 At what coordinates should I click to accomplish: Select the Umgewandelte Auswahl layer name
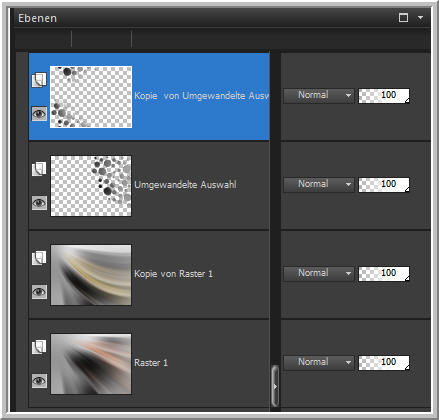pos(185,185)
